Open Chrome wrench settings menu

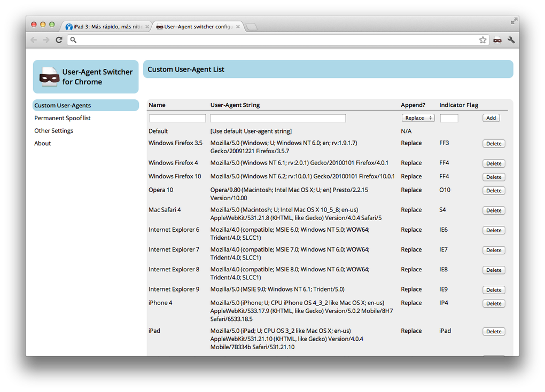[511, 40]
